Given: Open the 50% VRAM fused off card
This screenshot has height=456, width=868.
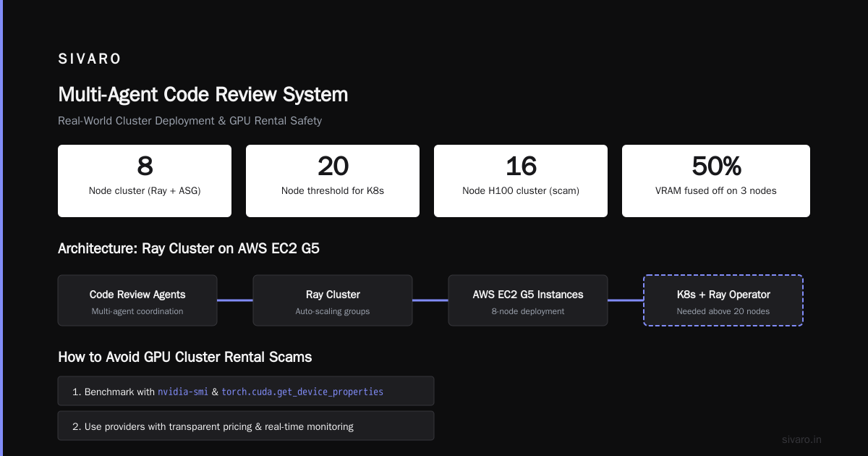Looking at the screenshot, I should point(716,181).
